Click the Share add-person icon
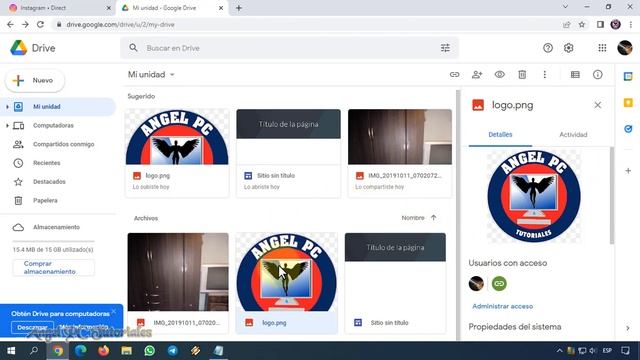 point(477,75)
